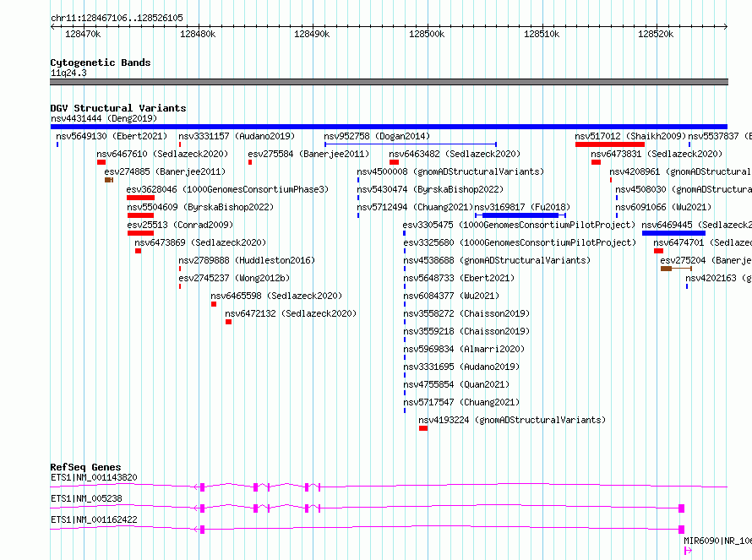Select the long blue nsv4431444 variant bar

click(x=389, y=127)
